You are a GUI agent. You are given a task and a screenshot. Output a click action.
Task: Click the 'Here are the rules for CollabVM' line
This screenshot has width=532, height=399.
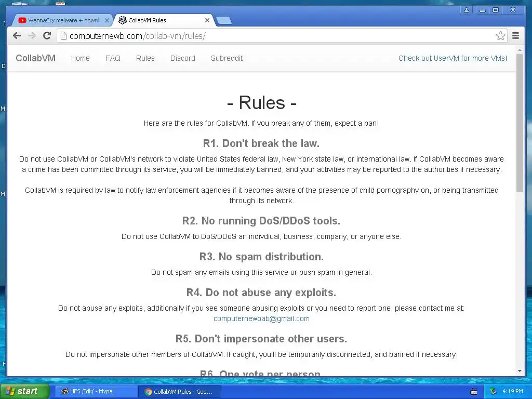click(261, 123)
